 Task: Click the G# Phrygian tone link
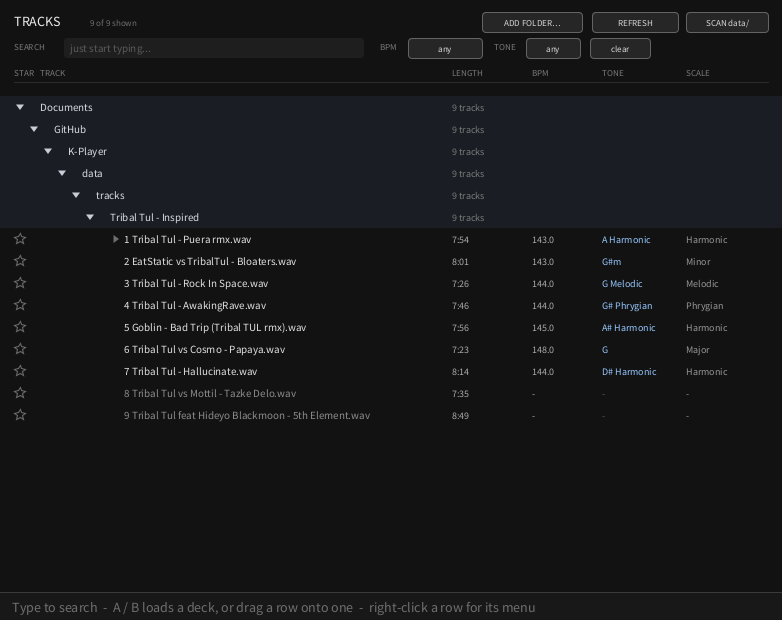(627, 305)
